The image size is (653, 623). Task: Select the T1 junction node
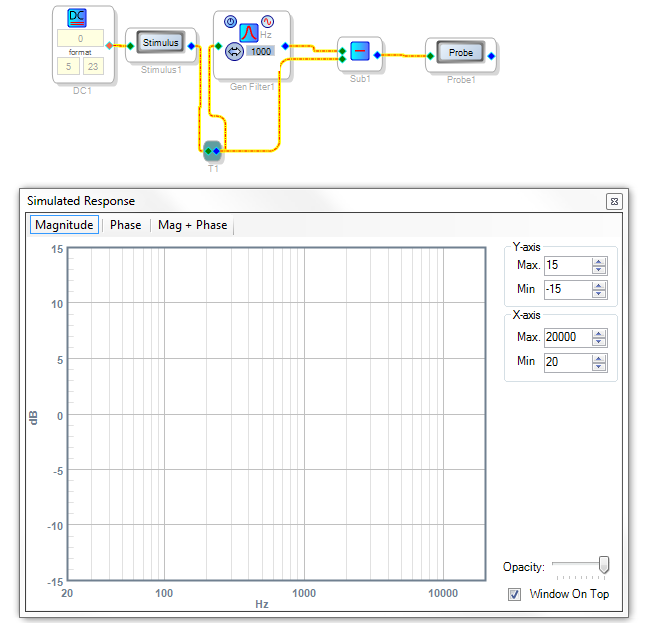pos(212,151)
